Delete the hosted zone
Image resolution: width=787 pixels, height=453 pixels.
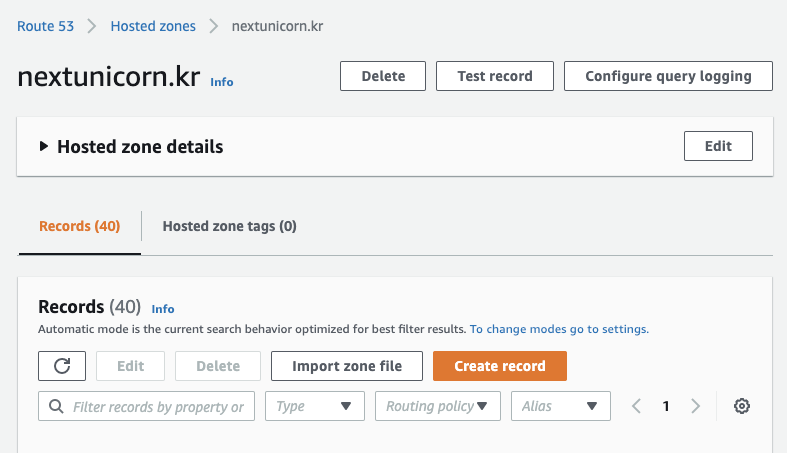[x=383, y=76]
